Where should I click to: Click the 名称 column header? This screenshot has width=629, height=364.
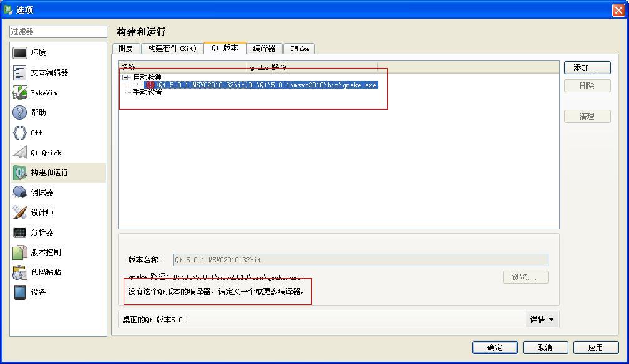point(182,67)
